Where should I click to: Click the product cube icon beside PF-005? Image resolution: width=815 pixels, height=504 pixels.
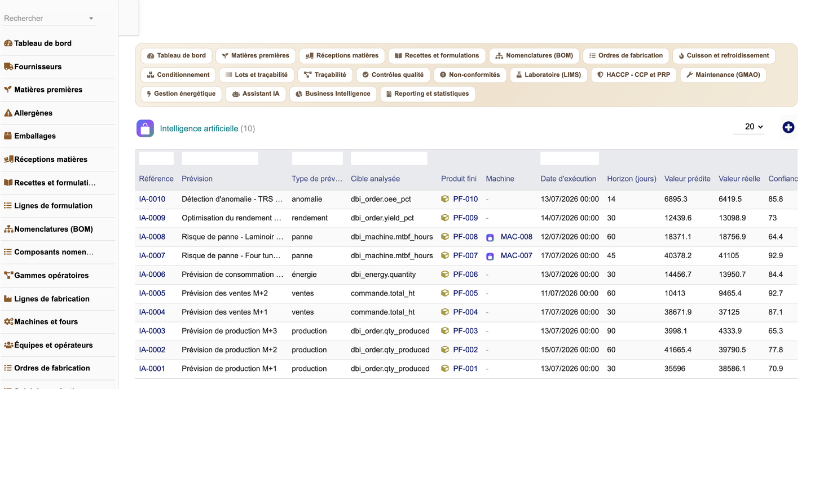(x=445, y=293)
